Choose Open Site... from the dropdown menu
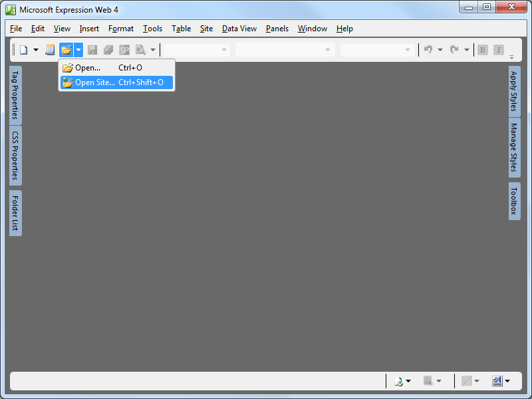532x399 pixels. point(117,82)
